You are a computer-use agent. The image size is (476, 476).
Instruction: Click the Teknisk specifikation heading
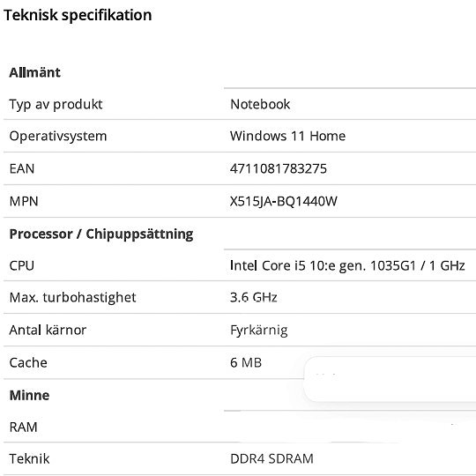coord(78,15)
